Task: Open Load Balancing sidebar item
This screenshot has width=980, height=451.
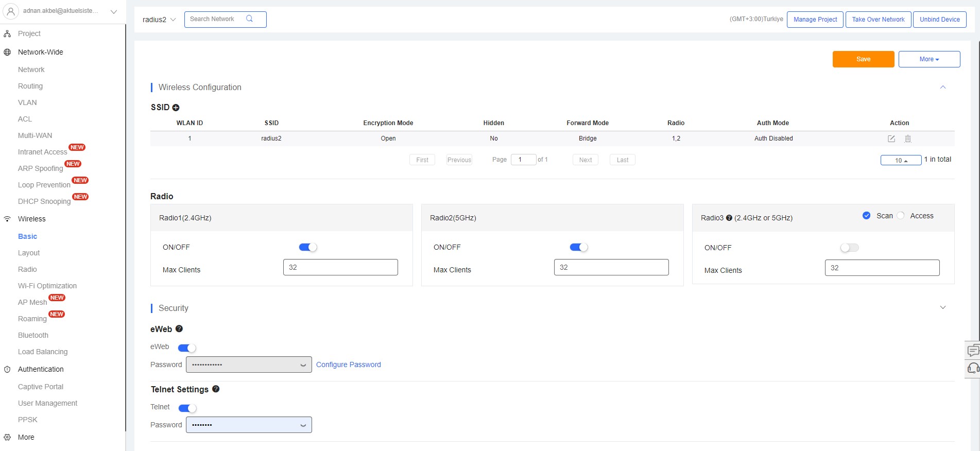Action: tap(43, 352)
